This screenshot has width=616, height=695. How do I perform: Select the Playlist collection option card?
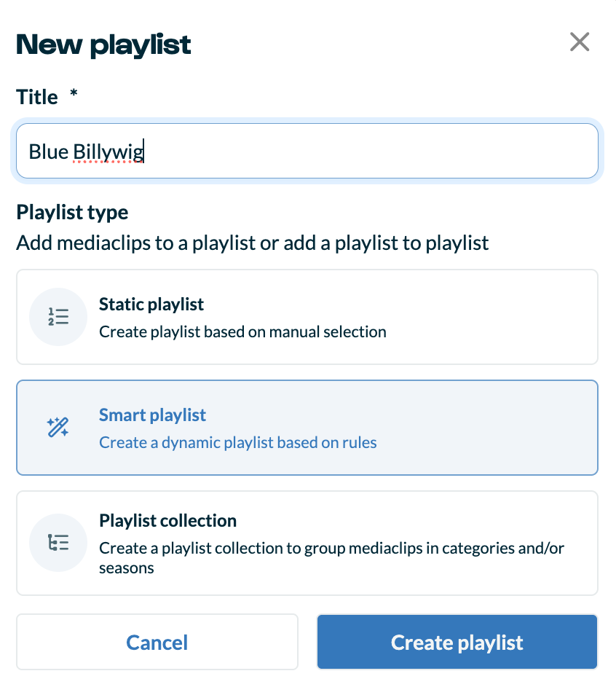(x=307, y=543)
